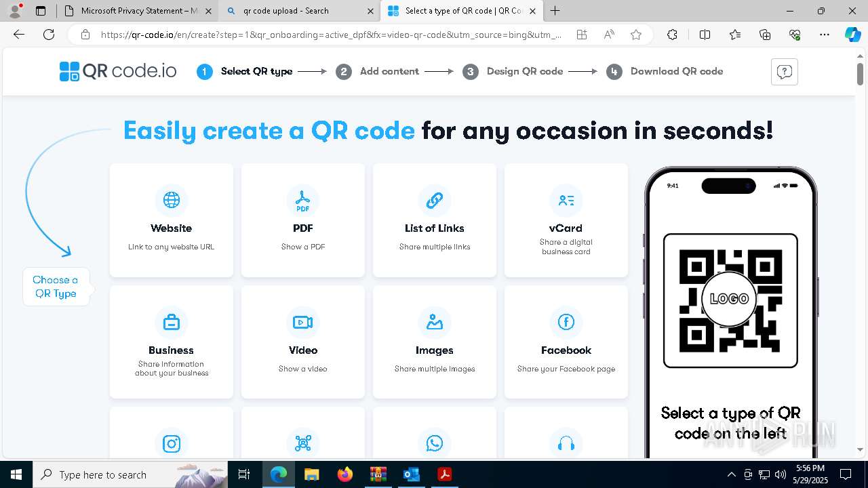
Task: Click the Design QR code step
Action: coord(513,71)
